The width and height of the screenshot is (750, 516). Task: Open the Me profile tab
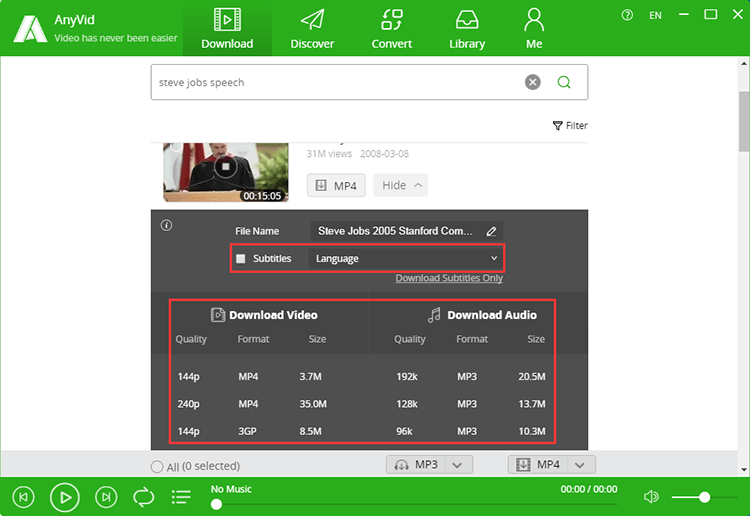point(534,29)
